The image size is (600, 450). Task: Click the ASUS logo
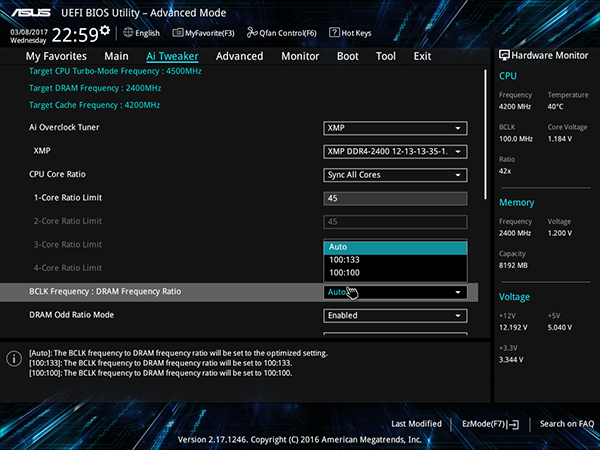coord(31,13)
